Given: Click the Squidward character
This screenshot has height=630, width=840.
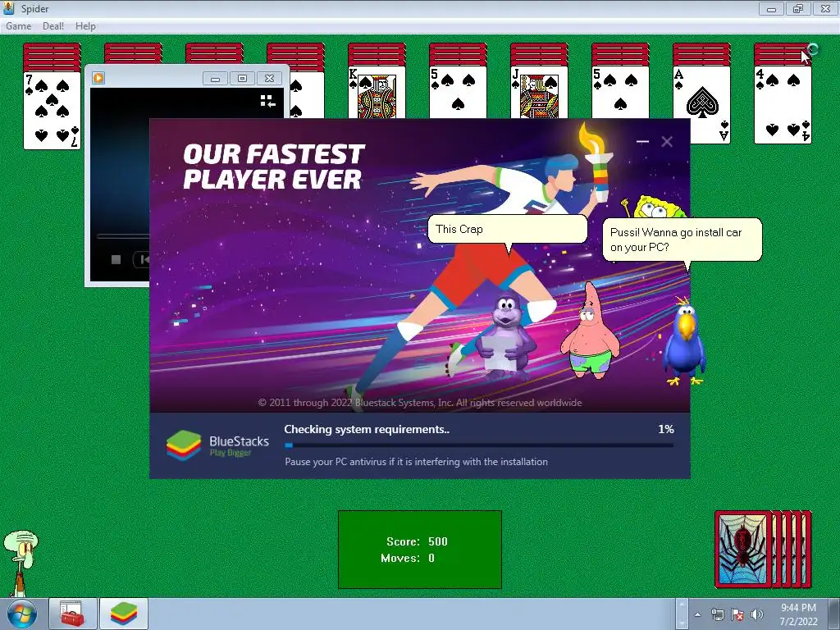Looking at the screenshot, I should click(x=21, y=563).
